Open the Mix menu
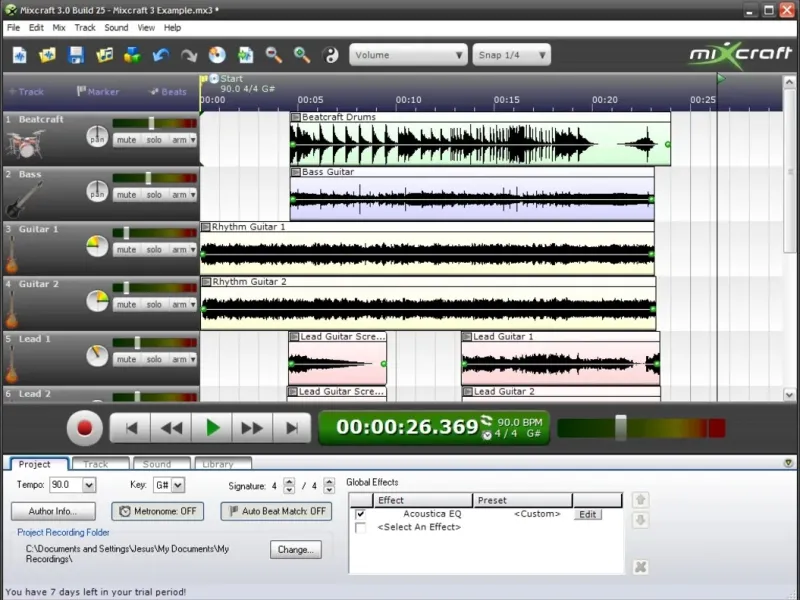Screen dimensions: 800x600 coord(59,28)
